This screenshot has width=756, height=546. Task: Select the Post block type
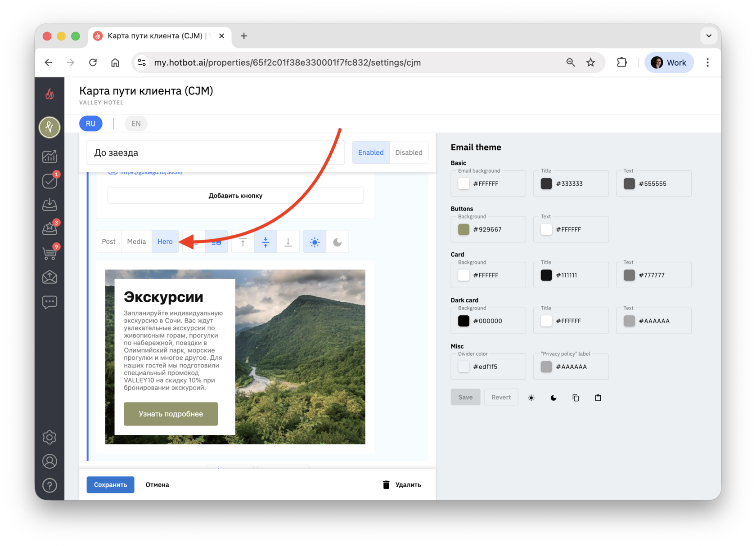tap(108, 242)
